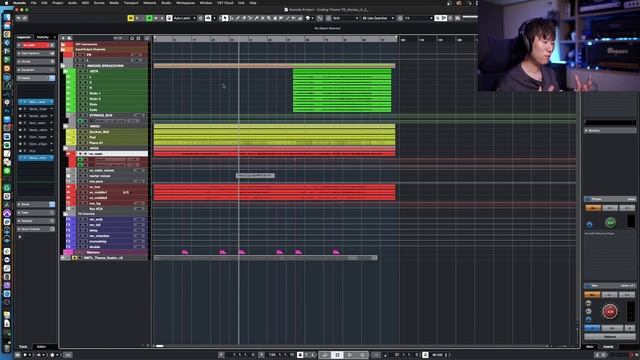Select the Mute X tool
Viewport: 640px width, 360px height.
[262, 18]
